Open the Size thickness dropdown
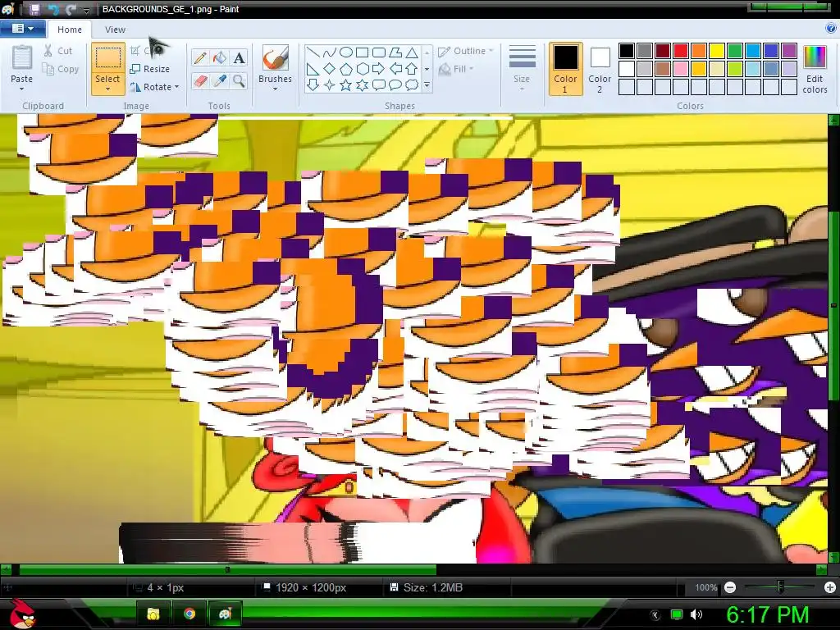The image size is (840, 630). pyautogui.click(x=522, y=69)
